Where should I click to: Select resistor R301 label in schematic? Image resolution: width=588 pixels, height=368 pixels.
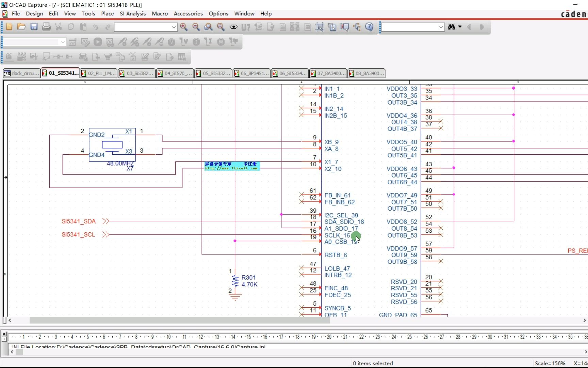(248, 278)
